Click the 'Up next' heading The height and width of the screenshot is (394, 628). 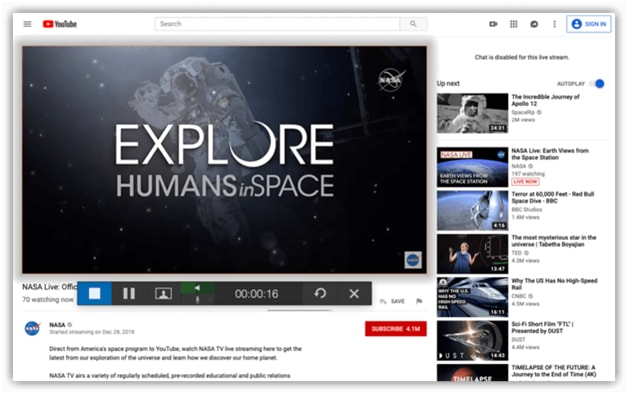pos(448,83)
